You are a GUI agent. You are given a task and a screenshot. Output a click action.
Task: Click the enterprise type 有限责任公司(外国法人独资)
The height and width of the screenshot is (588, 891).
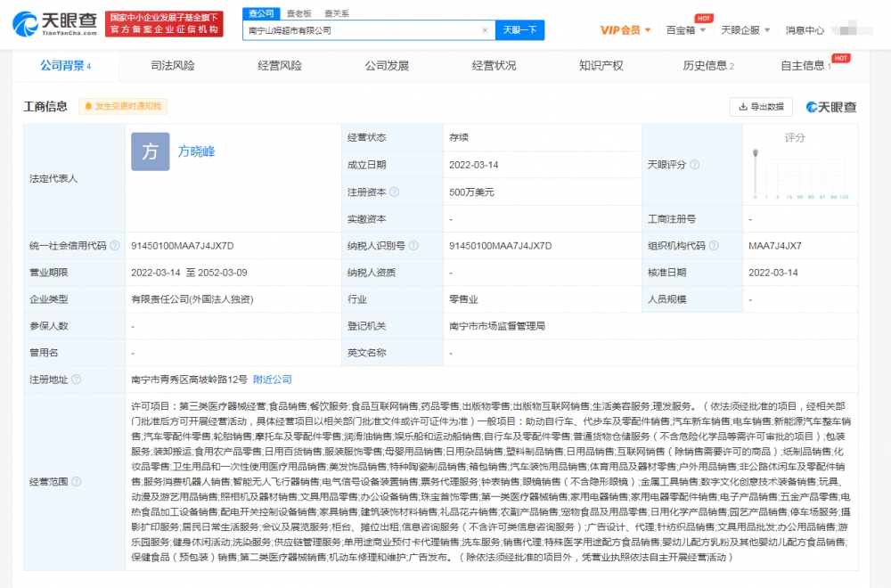(192, 299)
